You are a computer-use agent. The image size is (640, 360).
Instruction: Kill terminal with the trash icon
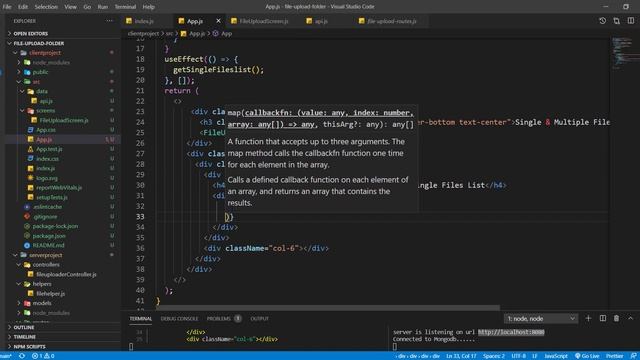(616, 318)
